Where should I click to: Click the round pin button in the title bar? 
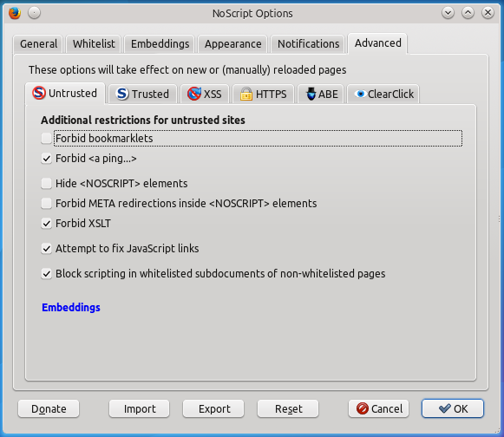tap(34, 13)
